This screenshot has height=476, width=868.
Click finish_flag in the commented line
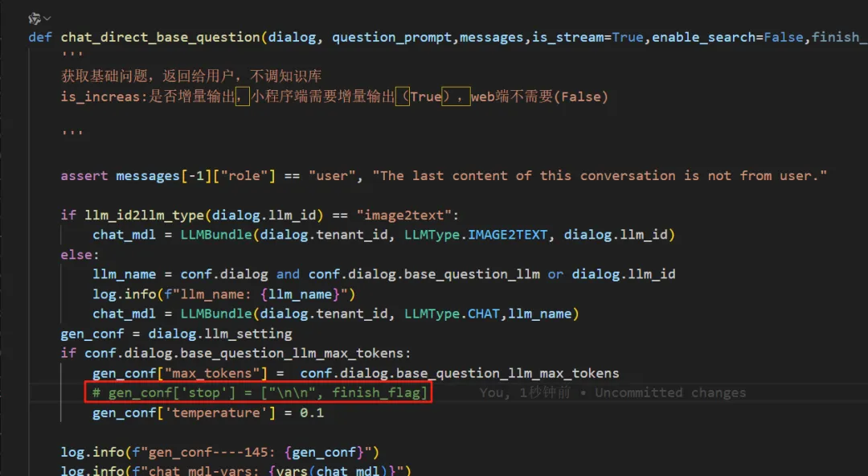point(376,393)
